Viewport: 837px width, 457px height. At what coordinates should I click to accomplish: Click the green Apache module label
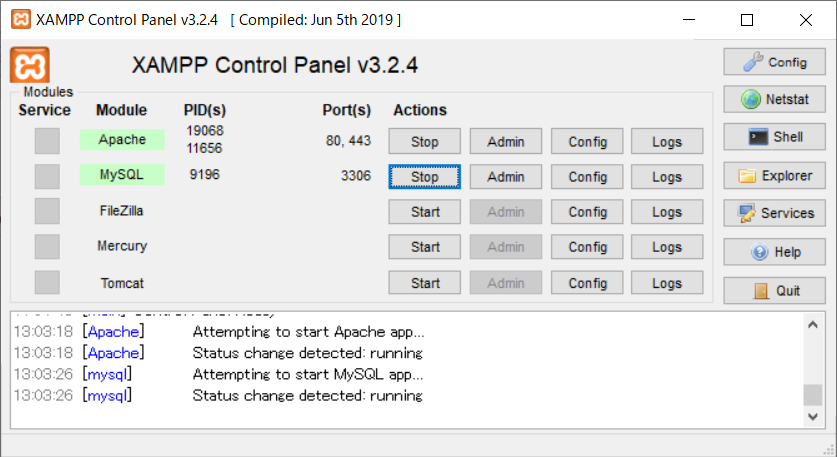[x=122, y=140]
